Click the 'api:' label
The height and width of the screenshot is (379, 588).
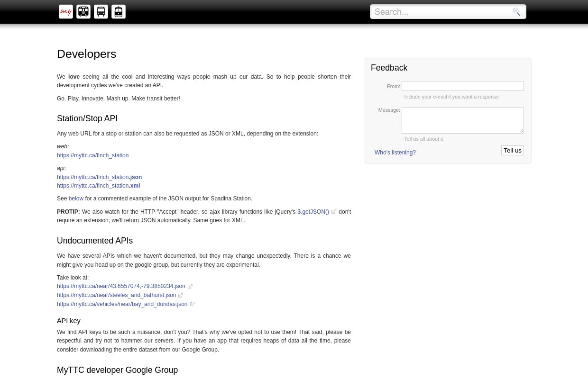point(62,168)
